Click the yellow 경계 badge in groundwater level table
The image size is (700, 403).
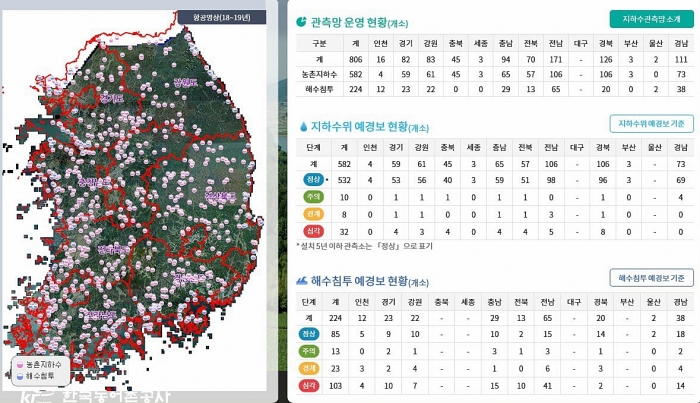(x=312, y=214)
